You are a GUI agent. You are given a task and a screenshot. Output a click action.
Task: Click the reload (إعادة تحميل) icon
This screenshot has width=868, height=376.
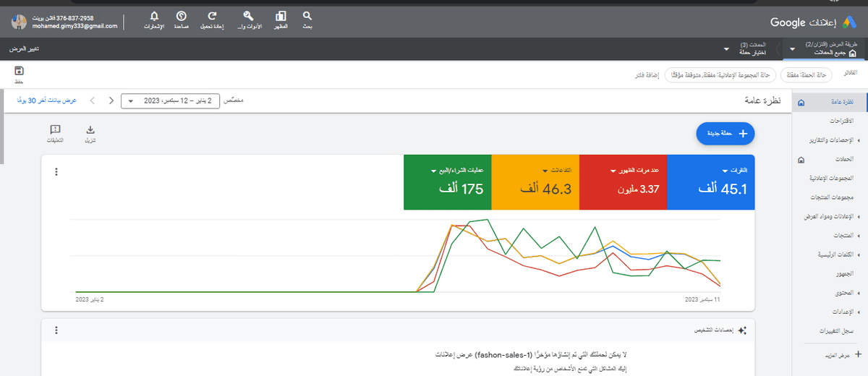coord(211,17)
